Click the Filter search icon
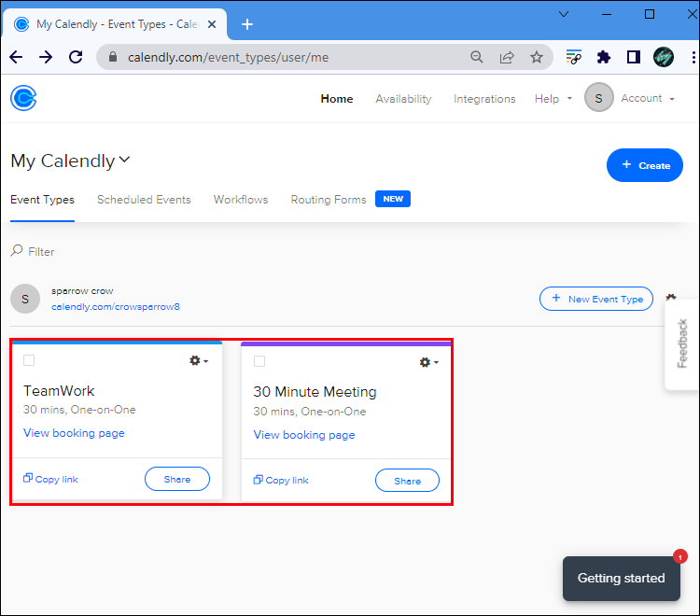The image size is (700, 616). [x=17, y=250]
